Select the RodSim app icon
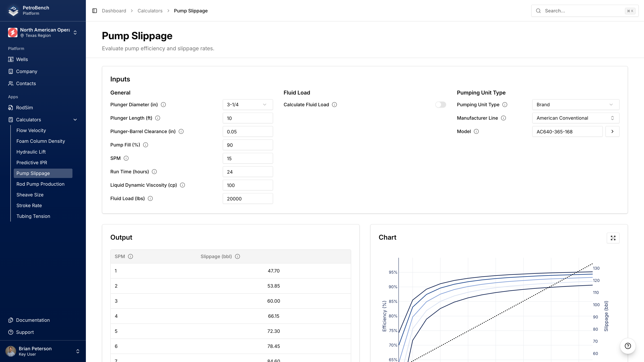Screen dimensions: 644x362 click(11, 107)
